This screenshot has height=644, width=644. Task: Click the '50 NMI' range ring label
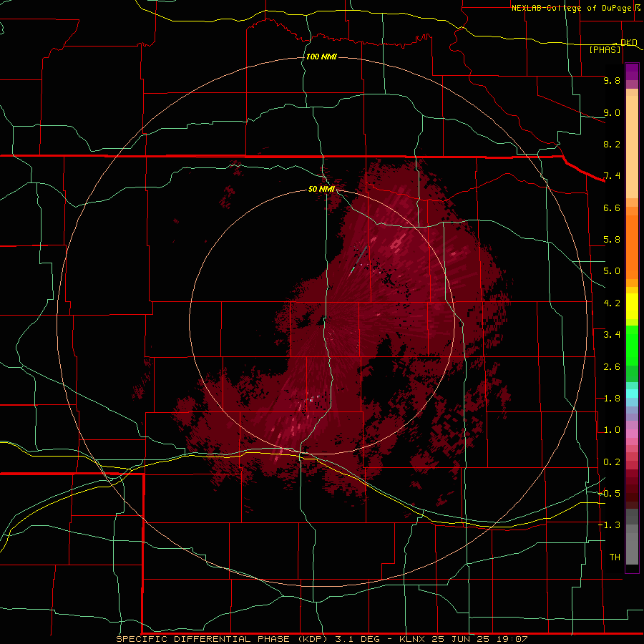click(x=321, y=189)
